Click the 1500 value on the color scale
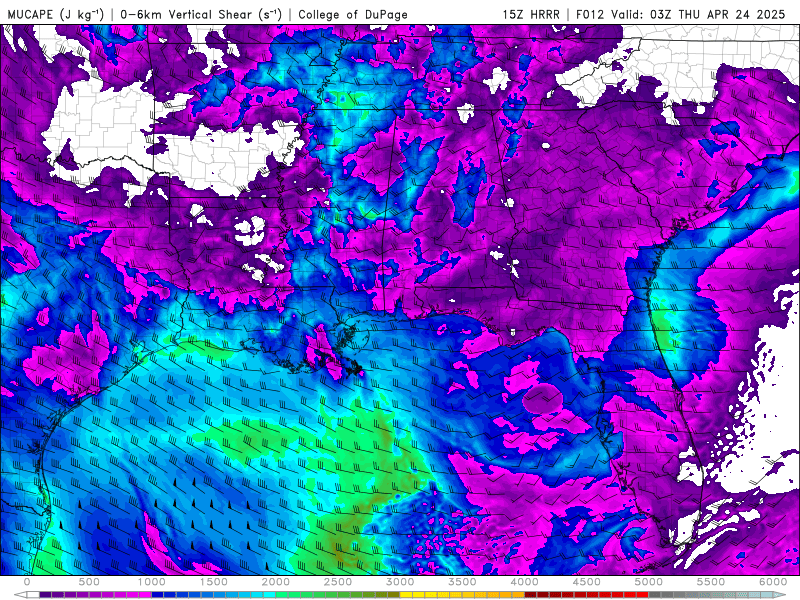Viewport: 800px width, 600px height. tap(214, 582)
